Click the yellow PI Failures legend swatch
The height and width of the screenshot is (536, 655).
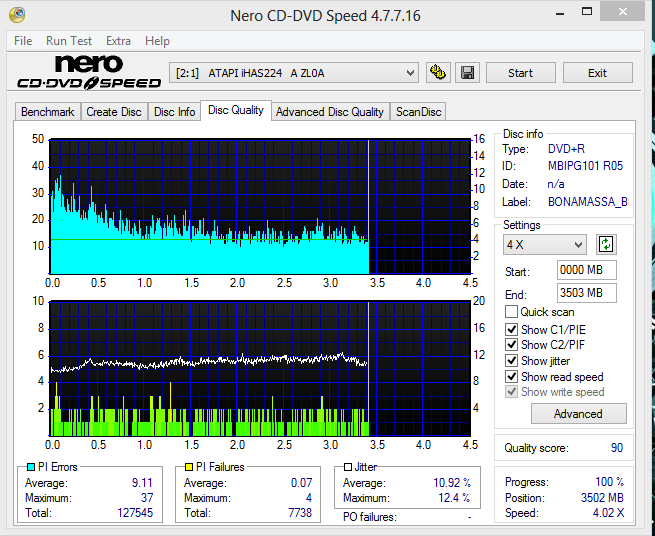[188, 467]
